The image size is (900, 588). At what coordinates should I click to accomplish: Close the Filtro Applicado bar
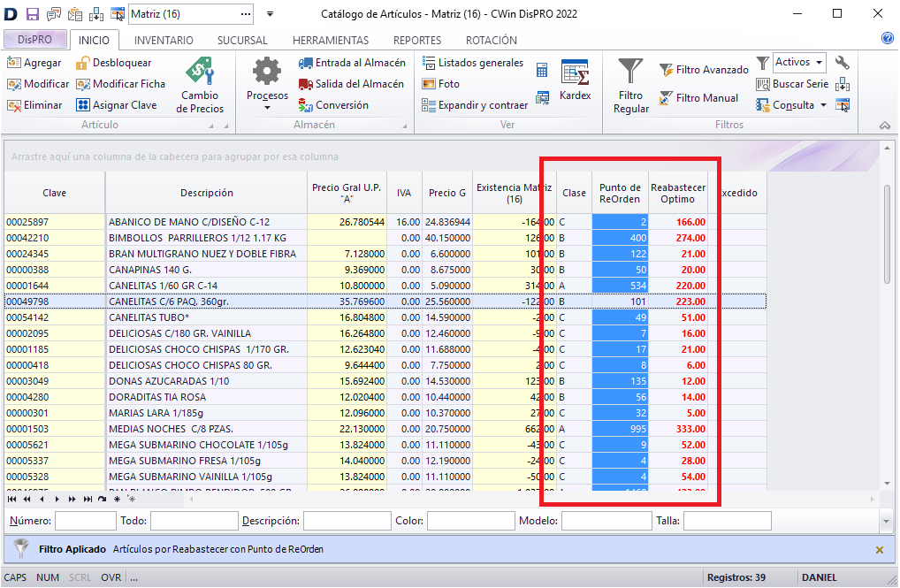pos(879,550)
